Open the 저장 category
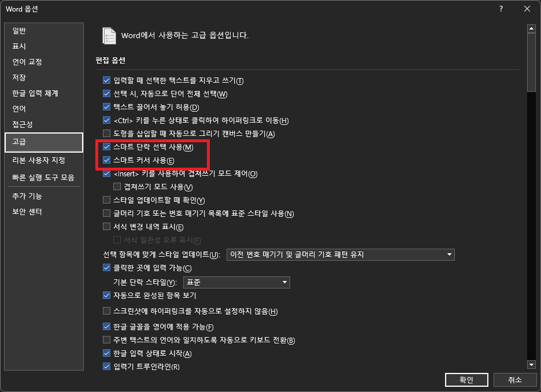The width and height of the screenshot is (541, 392). click(x=44, y=77)
